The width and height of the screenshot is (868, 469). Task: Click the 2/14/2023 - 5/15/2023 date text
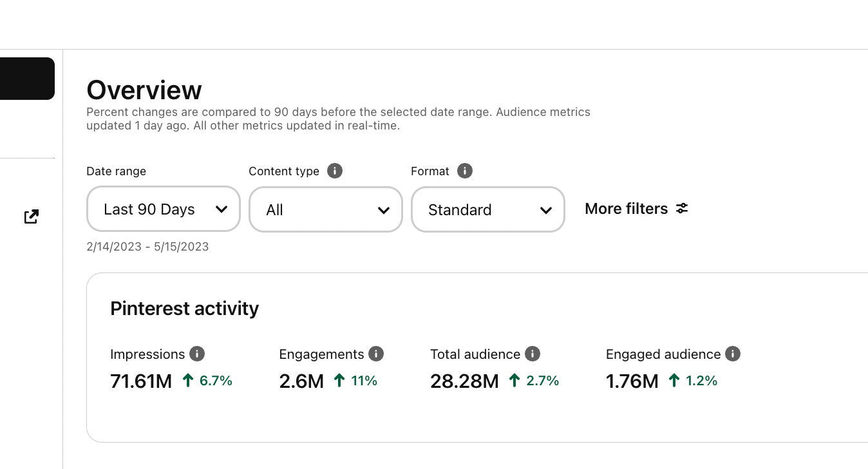tap(147, 247)
